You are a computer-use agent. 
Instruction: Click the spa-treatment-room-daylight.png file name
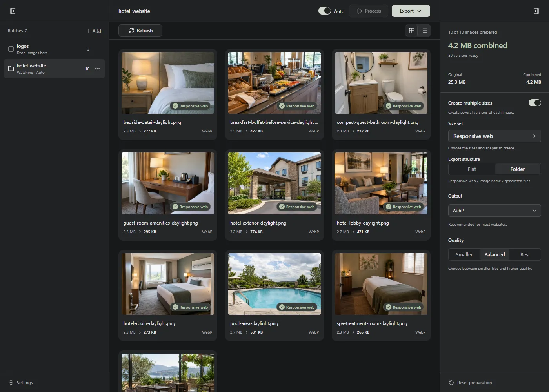[x=372, y=323]
